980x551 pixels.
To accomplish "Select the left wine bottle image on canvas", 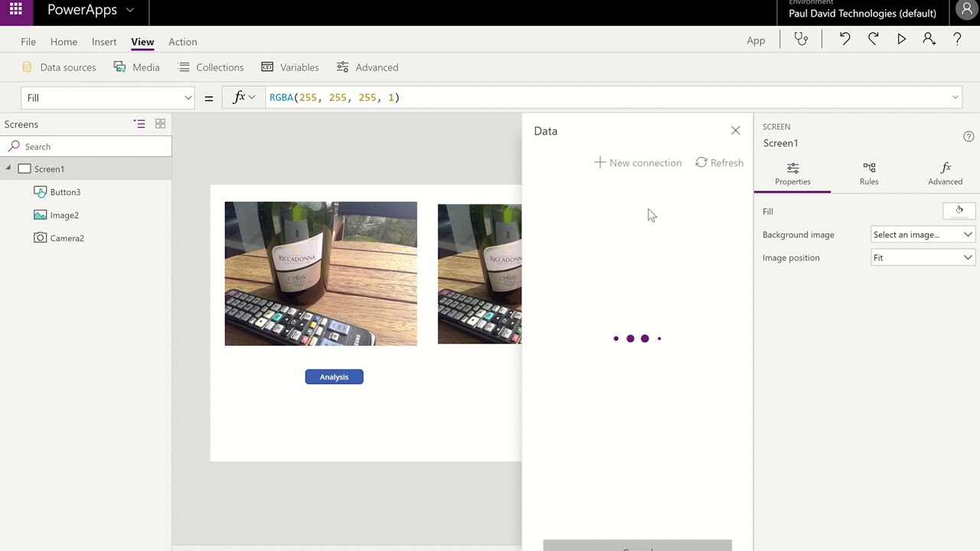I will 321,273.
